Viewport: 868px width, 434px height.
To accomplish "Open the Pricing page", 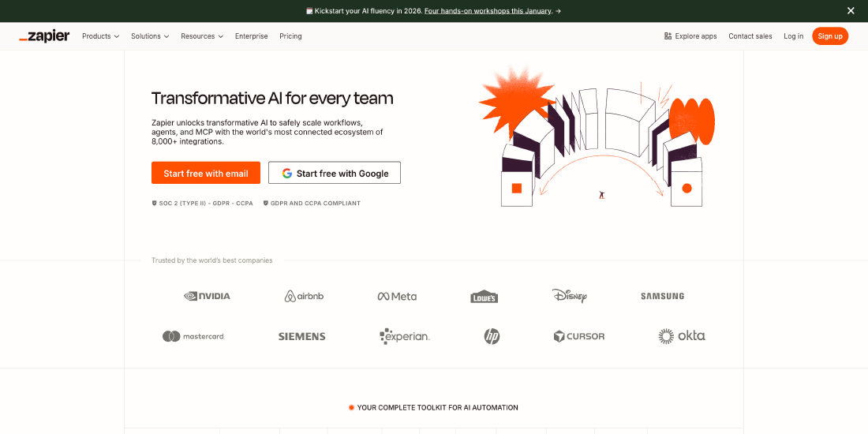I will tap(290, 36).
